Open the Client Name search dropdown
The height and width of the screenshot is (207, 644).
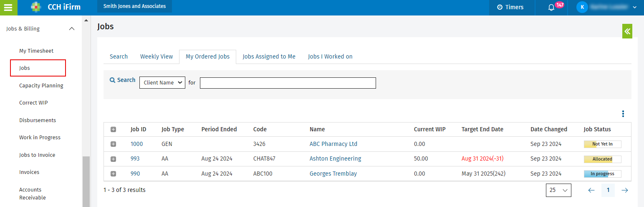(x=162, y=82)
